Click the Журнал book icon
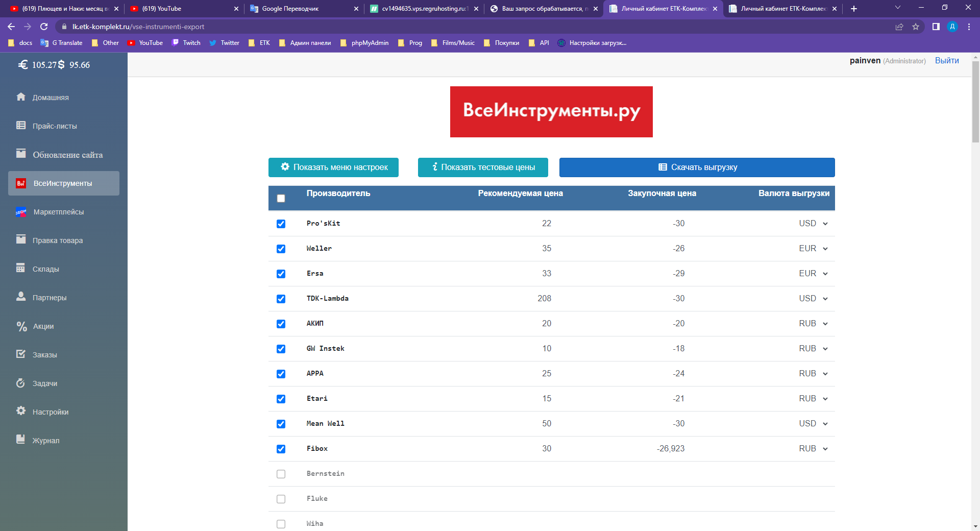Screen dimensions: 980x531 [21, 440]
